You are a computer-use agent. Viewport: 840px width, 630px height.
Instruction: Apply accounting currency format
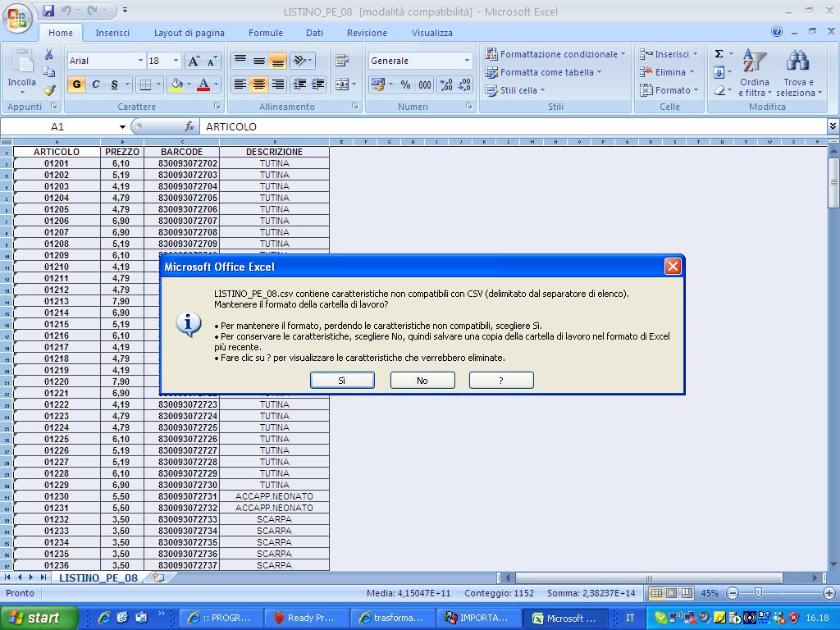377,84
